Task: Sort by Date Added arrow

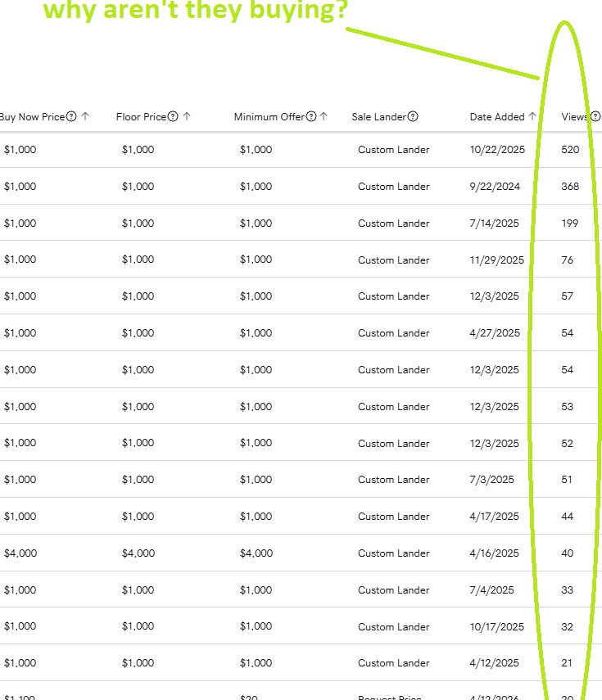Action: pos(532,116)
